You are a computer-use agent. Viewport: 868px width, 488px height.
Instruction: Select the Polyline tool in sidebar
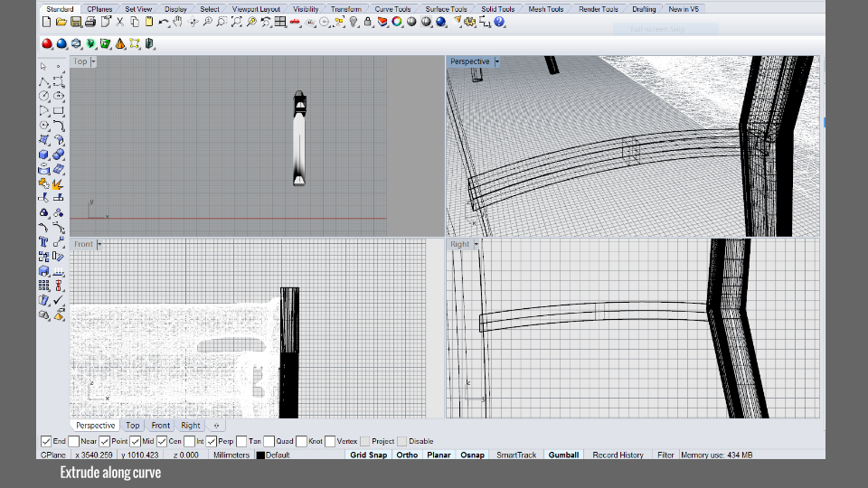click(x=43, y=81)
